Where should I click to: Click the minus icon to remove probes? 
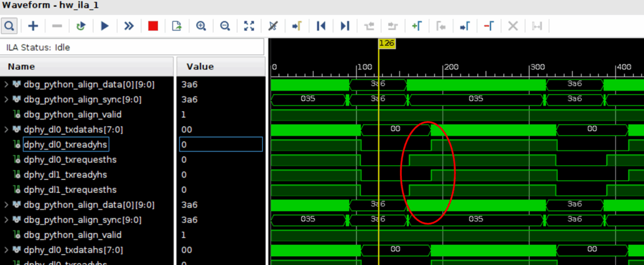click(x=57, y=26)
